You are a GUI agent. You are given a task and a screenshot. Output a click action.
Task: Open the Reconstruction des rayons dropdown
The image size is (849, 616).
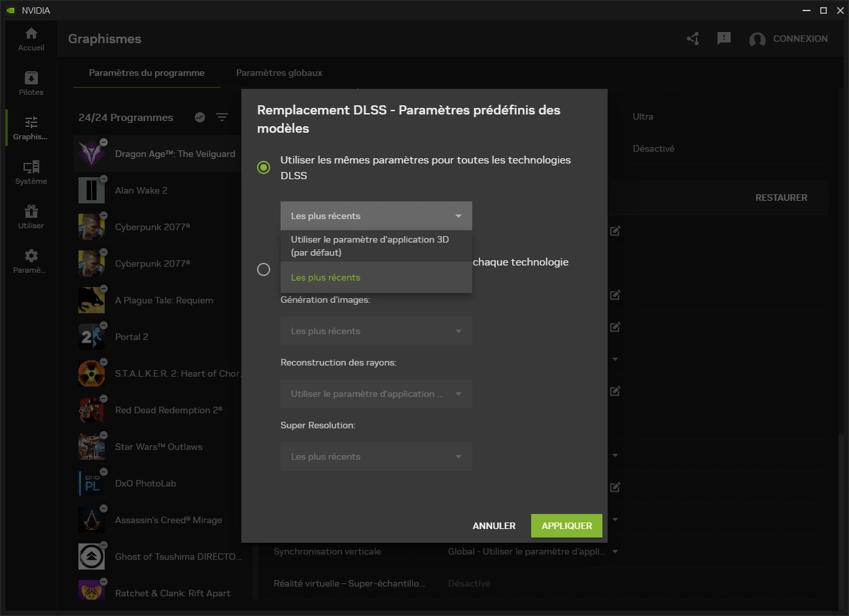click(376, 394)
